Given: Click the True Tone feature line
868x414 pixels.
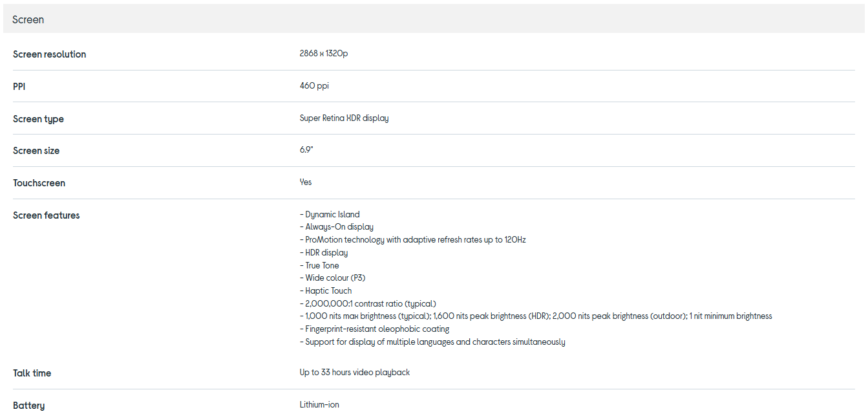Looking at the screenshot, I should click(x=319, y=265).
